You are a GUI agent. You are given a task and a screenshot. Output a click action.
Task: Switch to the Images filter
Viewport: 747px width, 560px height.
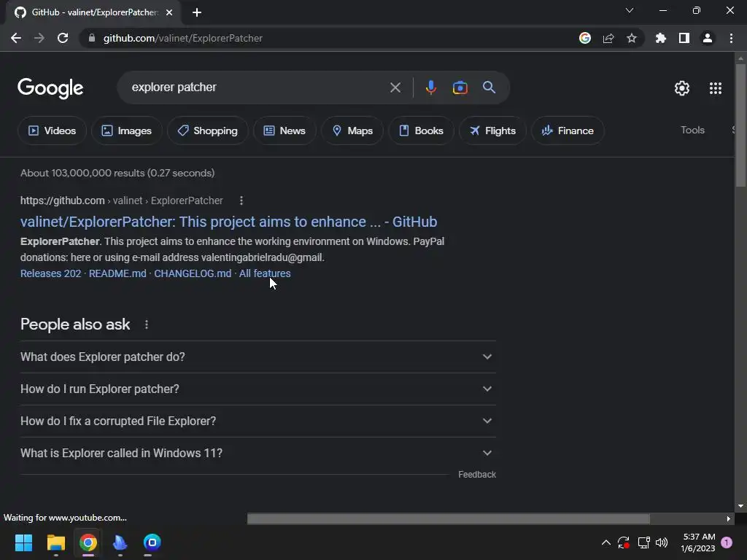coord(126,131)
